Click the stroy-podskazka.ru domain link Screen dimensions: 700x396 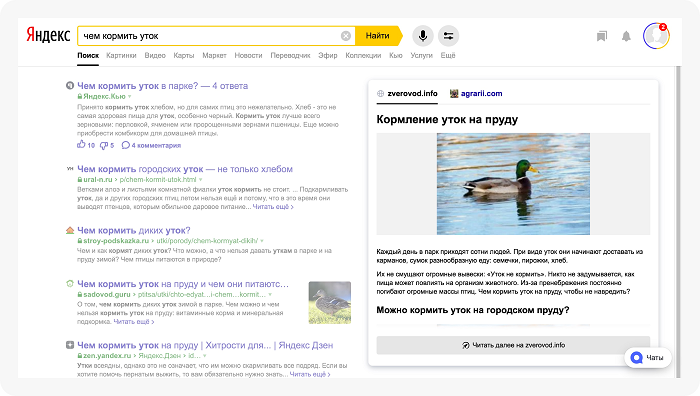coord(116,241)
